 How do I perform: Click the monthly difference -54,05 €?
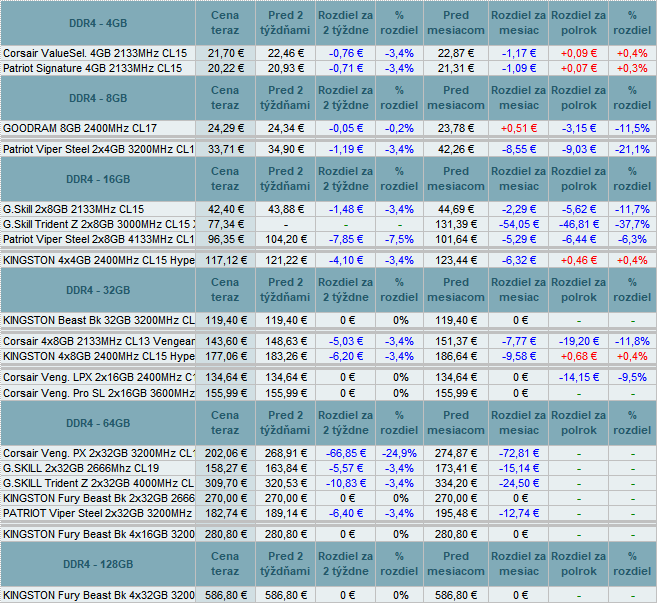pos(519,224)
